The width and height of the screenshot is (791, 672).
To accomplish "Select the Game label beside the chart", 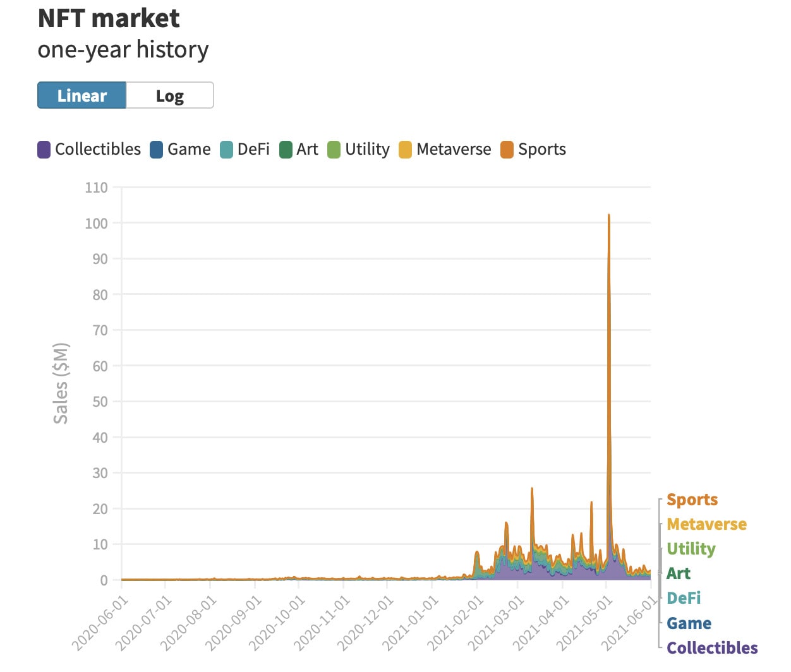I will coord(689,623).
